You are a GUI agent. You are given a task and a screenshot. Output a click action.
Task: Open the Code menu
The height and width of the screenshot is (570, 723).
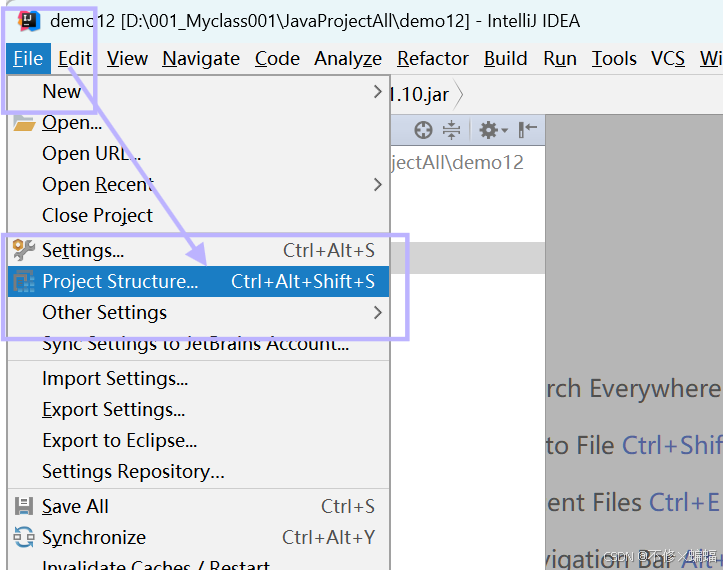(x=277, y=59)
